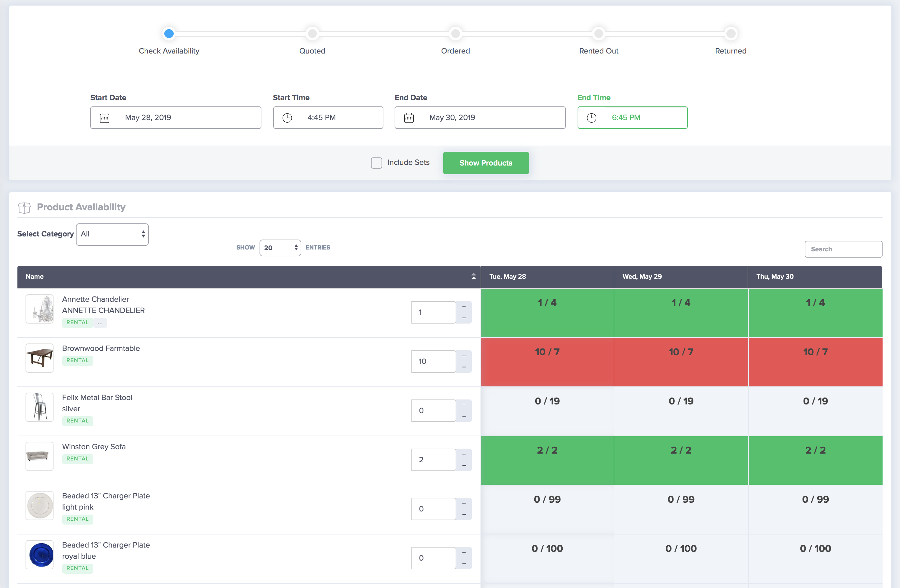Click the clock icon for End Time
900x588 pixels.
pyautogui.click(x=591, y=118)
